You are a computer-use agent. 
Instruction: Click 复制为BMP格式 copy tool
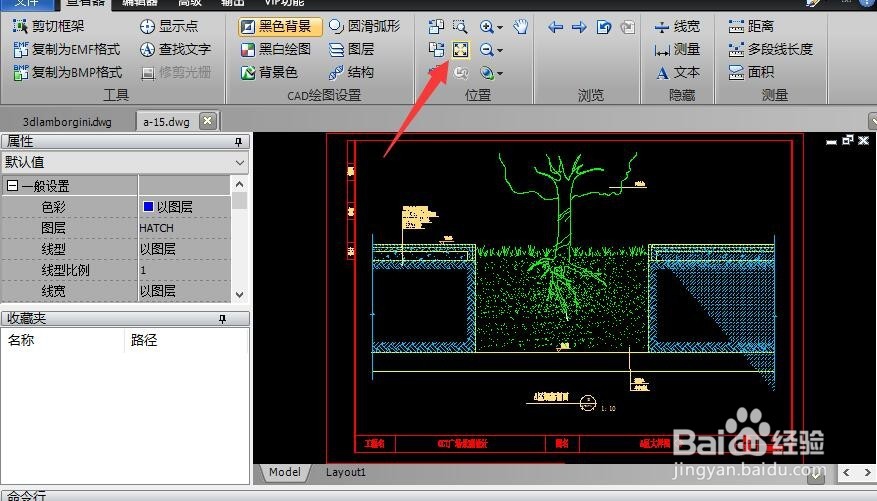pos(68,73)
